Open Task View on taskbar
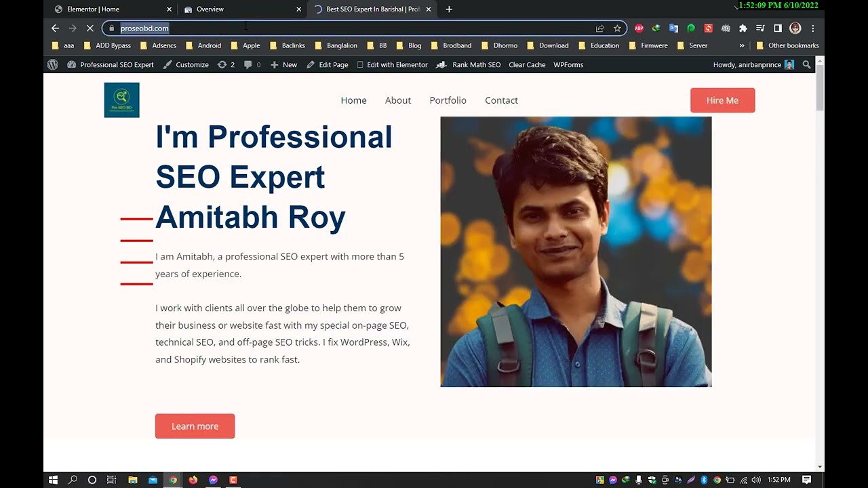The image size is (868, 488). click(x=111, y=480)
